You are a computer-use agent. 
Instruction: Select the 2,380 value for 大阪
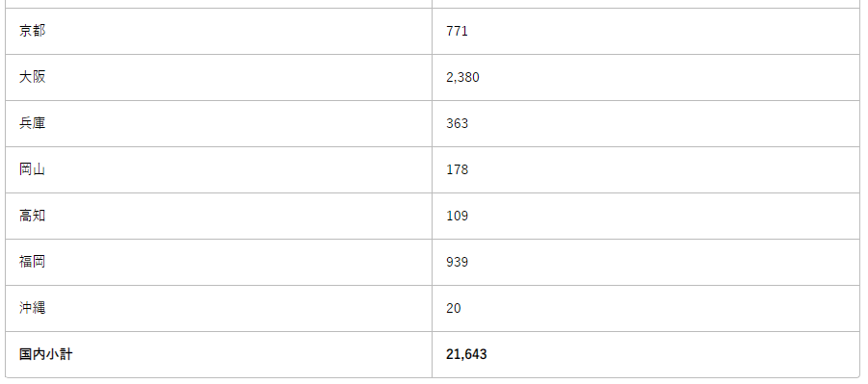pos(462,77)
